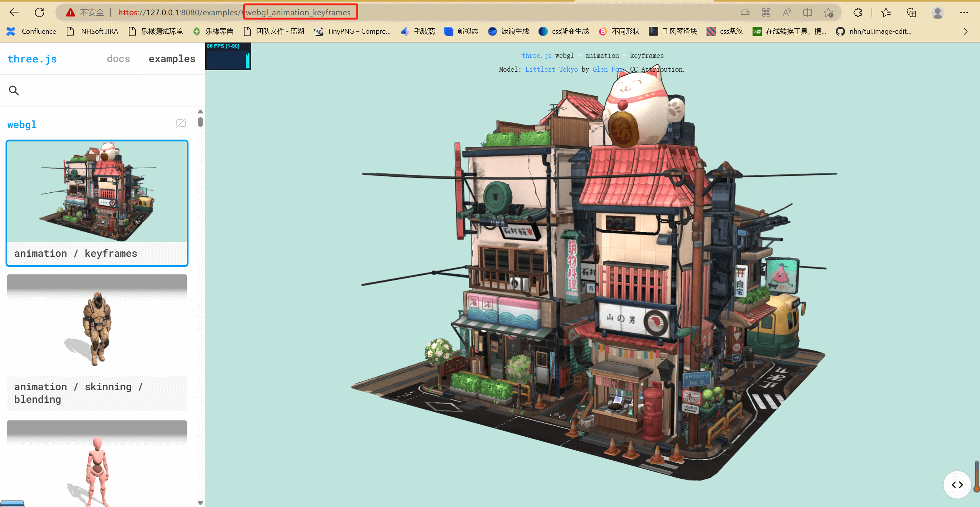This screenshot has width=980, height=507.
Task: Open the TinyPNG bookmark
Action: (352, 31)
